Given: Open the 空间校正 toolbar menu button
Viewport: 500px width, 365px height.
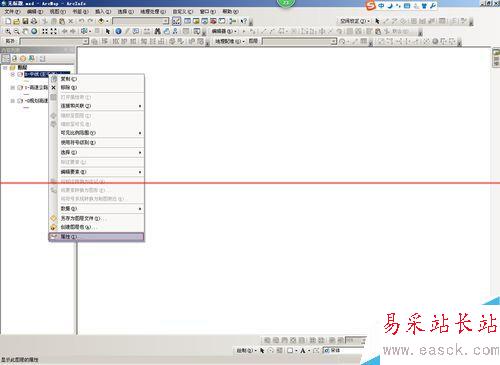Looking at the screenshot, I should (355, 21).
